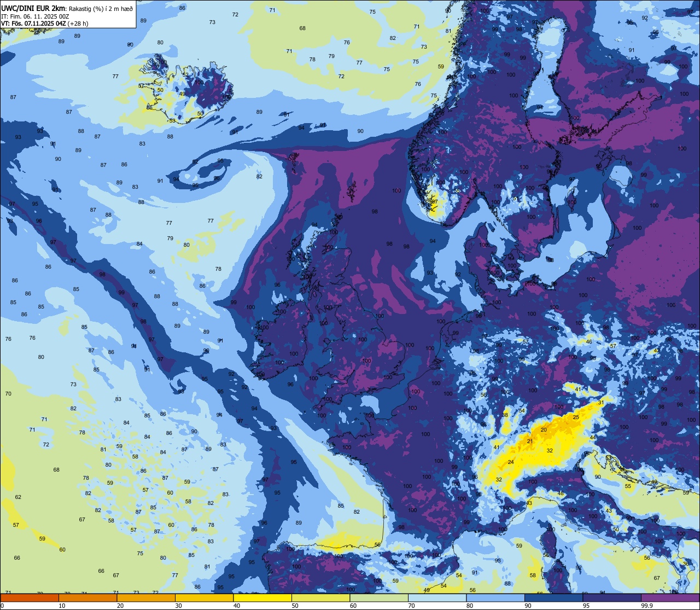
Task: Pick the 80–90 blue legend swatch
Action: (495, 597)
